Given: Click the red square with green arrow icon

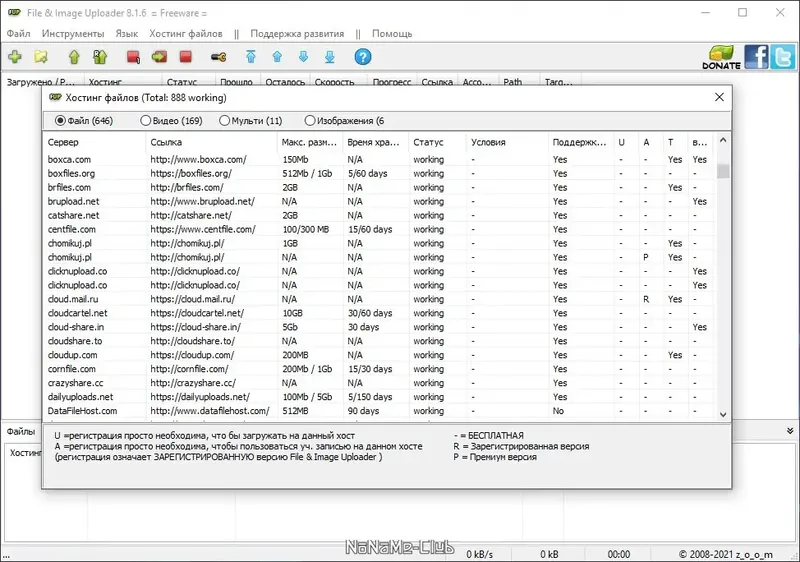Looking at the screenshot, I should pyautogui.click(x=159, y=57).
